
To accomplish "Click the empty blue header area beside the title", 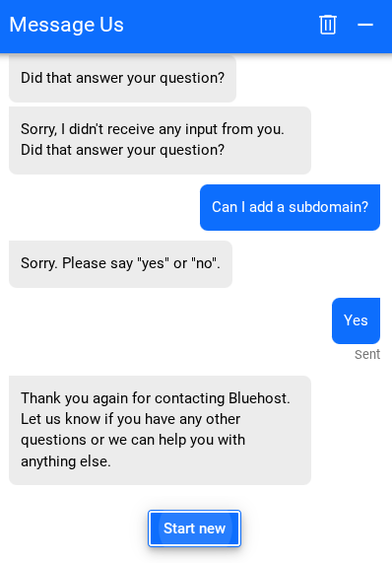I will pos(221,25).
